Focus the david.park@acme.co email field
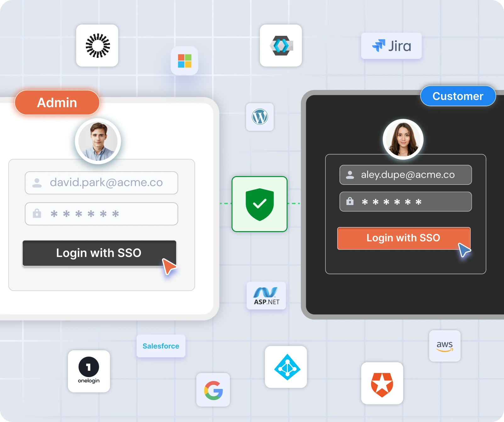504x422 pixels. click(x=102, y=183)
